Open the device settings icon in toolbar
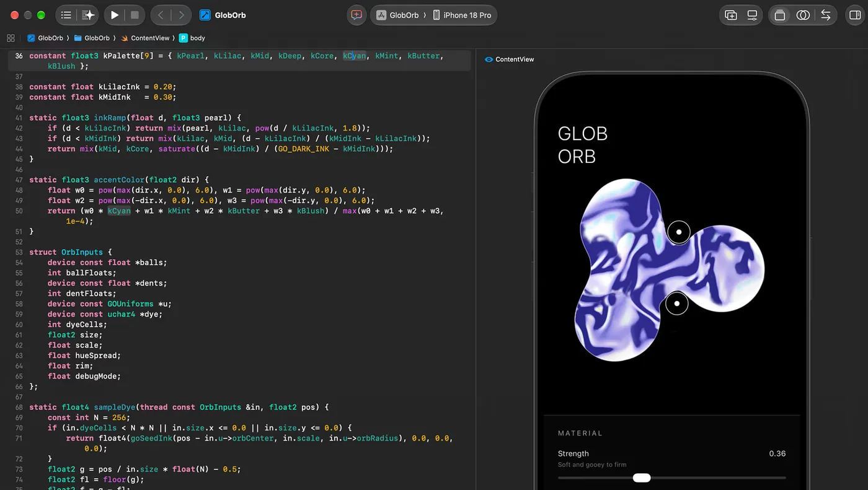Image resolution: width=868 pixels, height=490 pixels. pyautogui.click(x=752, y=15)
